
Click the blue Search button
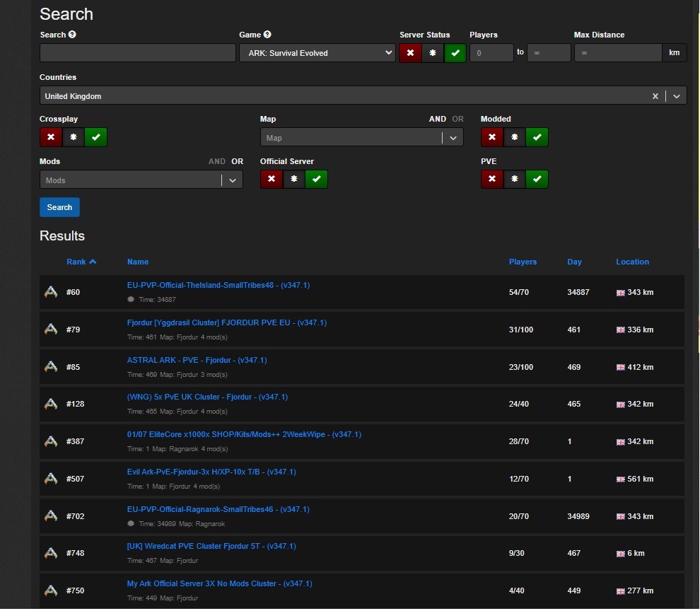pos(59,207)
